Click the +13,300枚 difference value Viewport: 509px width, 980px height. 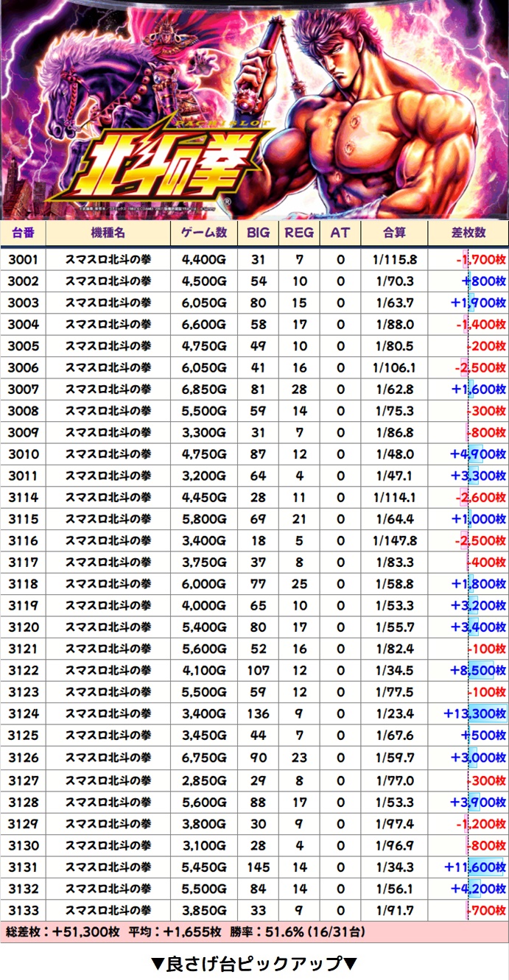click(474, 713)
